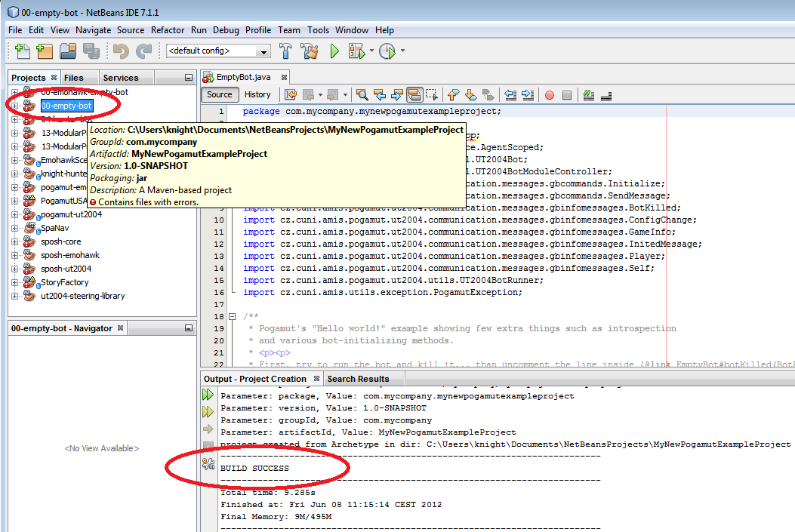Click the Redo toolbar arrow

tap(144, 51)
